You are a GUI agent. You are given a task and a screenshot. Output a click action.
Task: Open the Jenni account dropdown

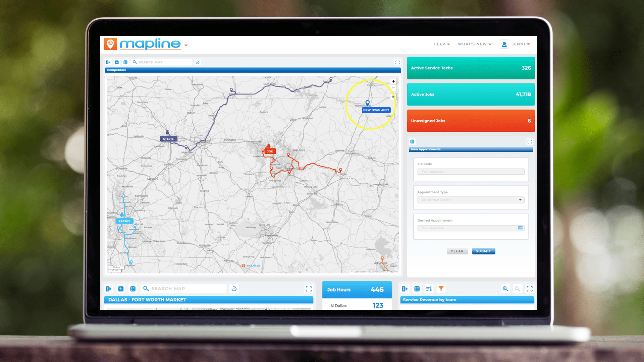(521, 44)
